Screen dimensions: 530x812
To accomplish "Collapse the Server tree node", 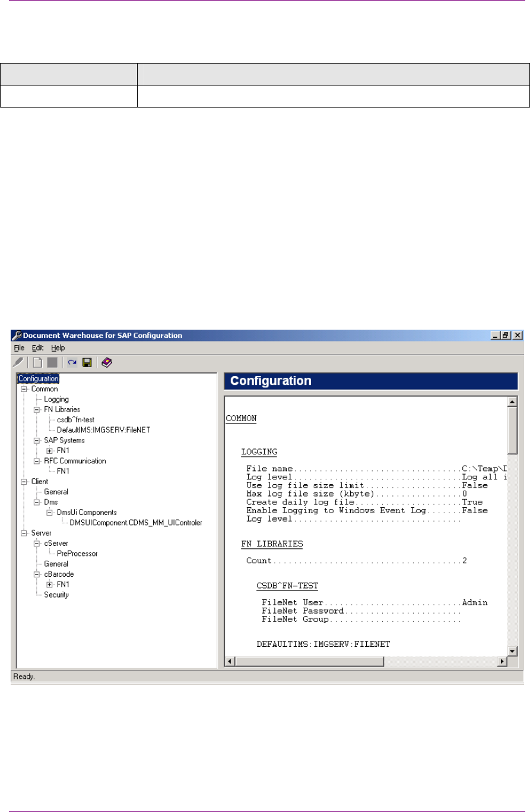I will tap(24, 533).
